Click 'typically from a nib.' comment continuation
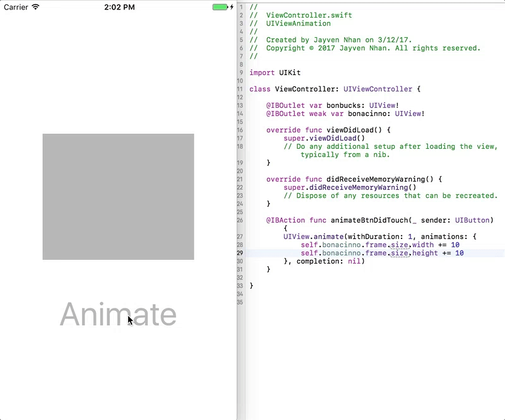Image resolution: width=505 pixels, height=420 pixels. (345, 155)
